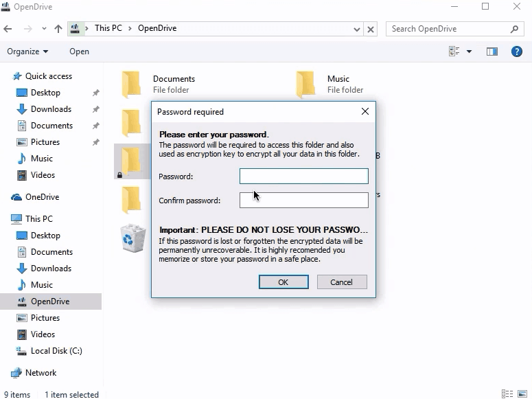Expand the address bar history dropdown
532x399 pixels.
pos(356,30)
